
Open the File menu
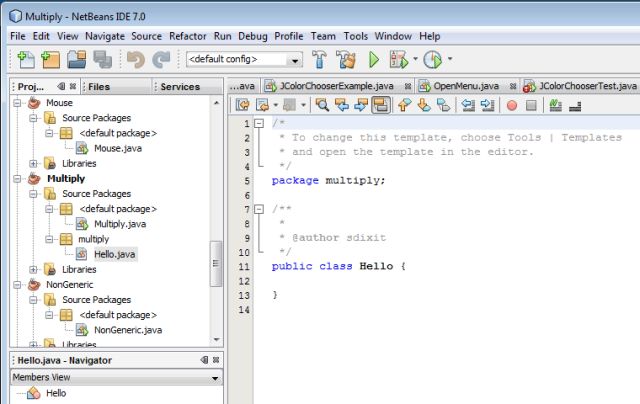18,36
